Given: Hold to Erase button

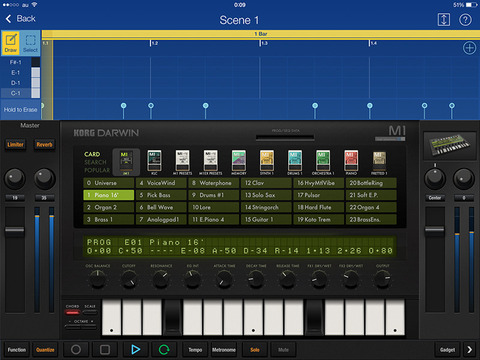Looking at the screenshot, I should [20, 110].
